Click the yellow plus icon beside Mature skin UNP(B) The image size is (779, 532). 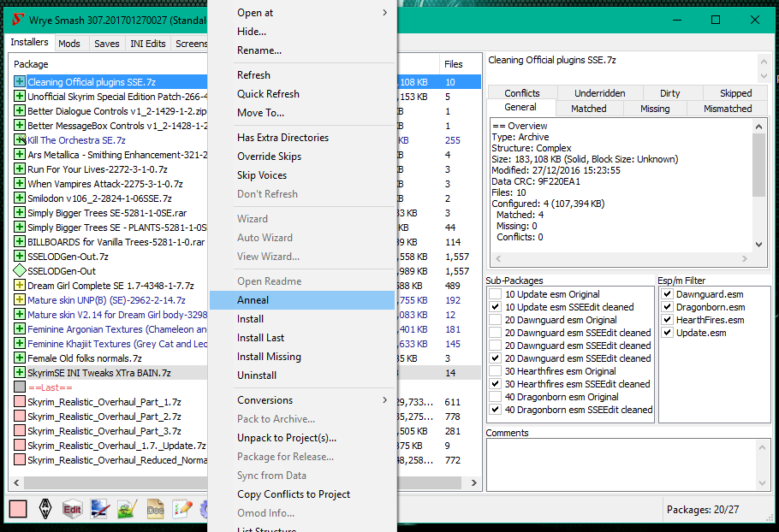[x=20, y=300]
